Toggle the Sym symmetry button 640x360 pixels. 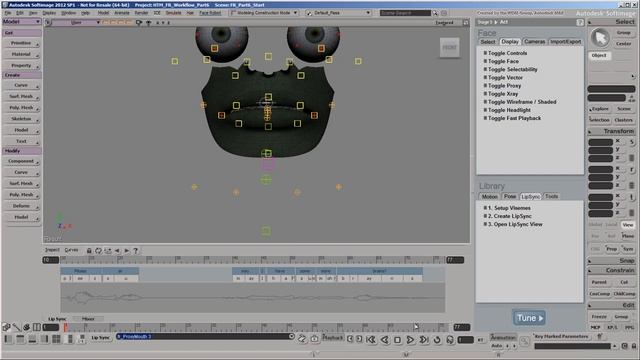click(628, 249)
